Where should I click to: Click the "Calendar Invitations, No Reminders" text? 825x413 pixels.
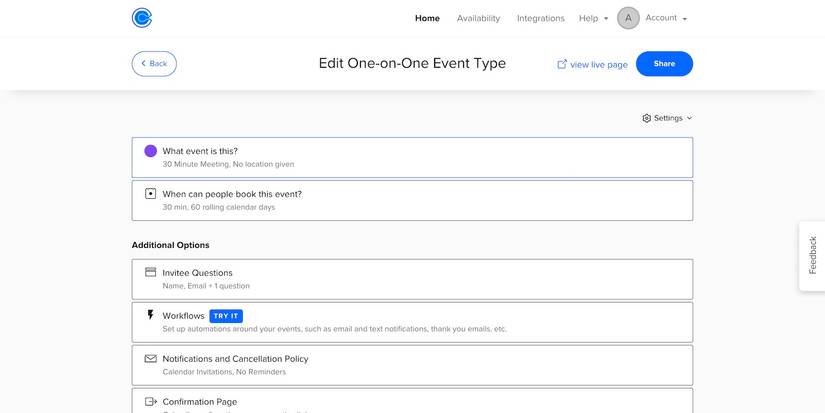tap(224, 372)
